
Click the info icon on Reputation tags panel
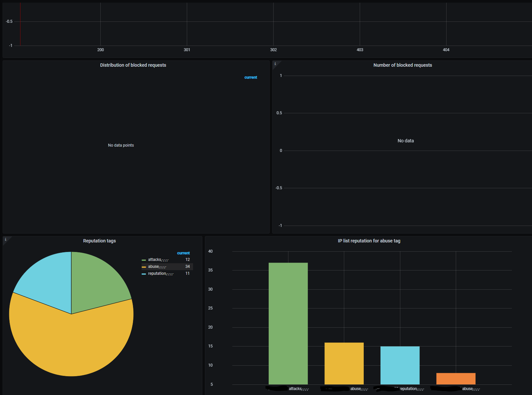[x=6, y=239]
